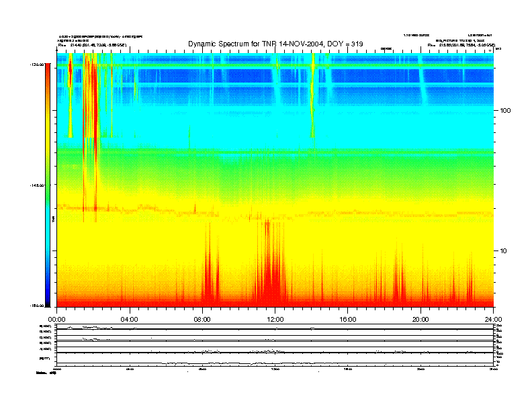Click the color scale value "-145.00"
The width and height of the screenshot is (532, 411).
pos(37,185)
